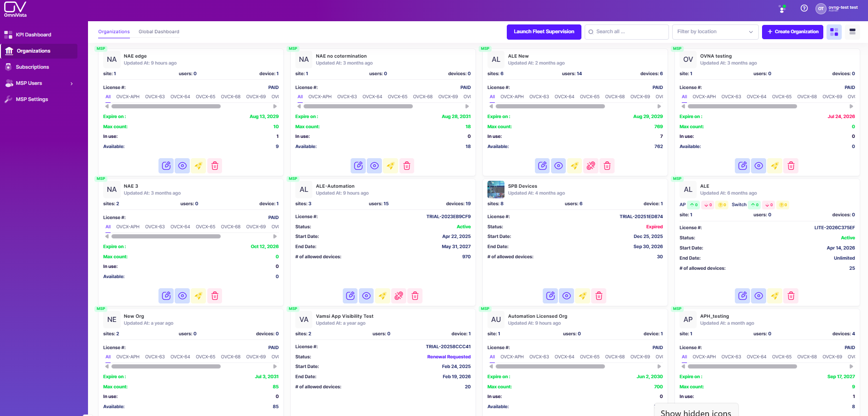This screenshot has width=868, height=416.
Task: View the OVNA testing organization
Action: click(x=759, y=166)
